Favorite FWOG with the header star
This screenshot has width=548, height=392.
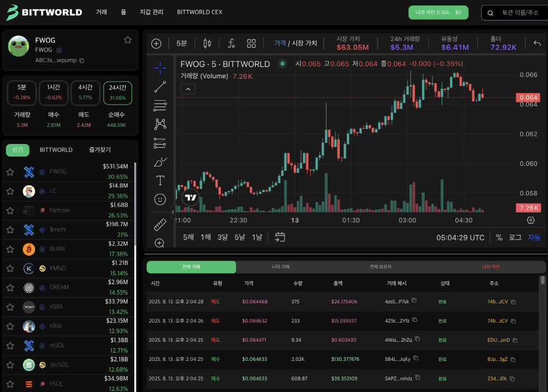(x=128, y=40)
